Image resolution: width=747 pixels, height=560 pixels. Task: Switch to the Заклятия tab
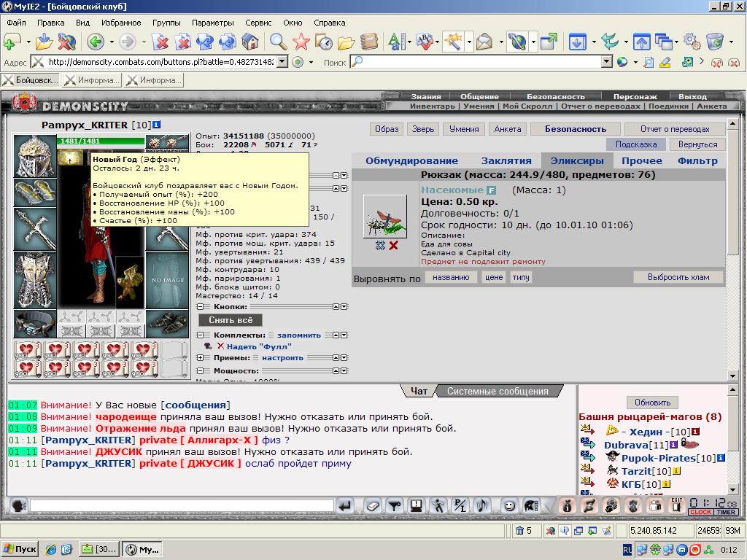[506, 161]
